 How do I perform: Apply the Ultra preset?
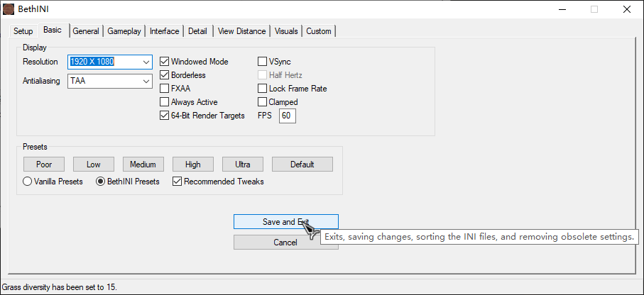pos(243,164)
